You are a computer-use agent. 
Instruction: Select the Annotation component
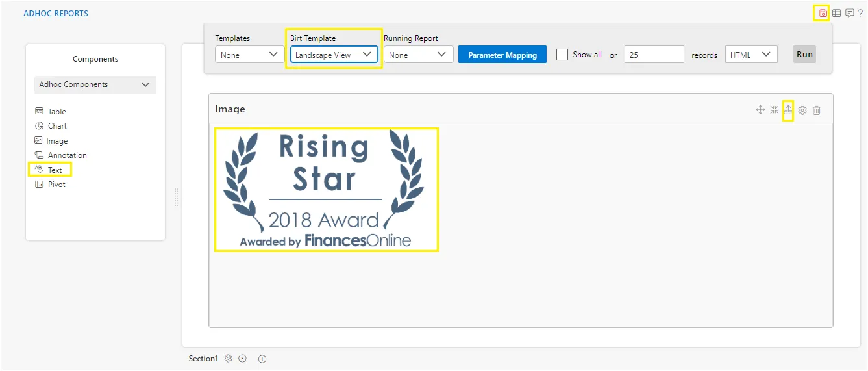pos(61,155)
